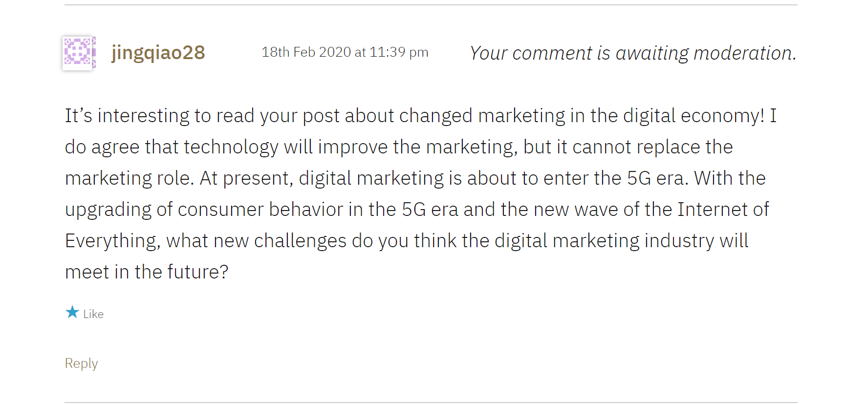
Task: Click the blue Like star icon
Action: pos(72,312)
